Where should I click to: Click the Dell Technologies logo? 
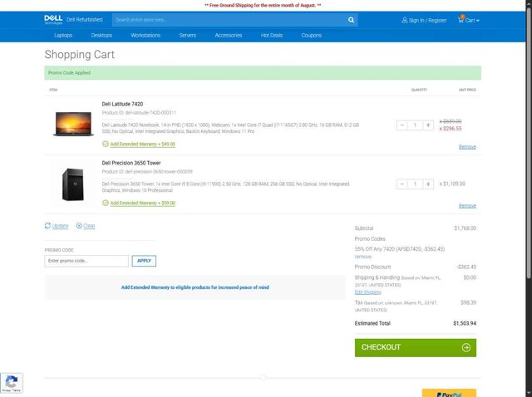coord(53,20)
